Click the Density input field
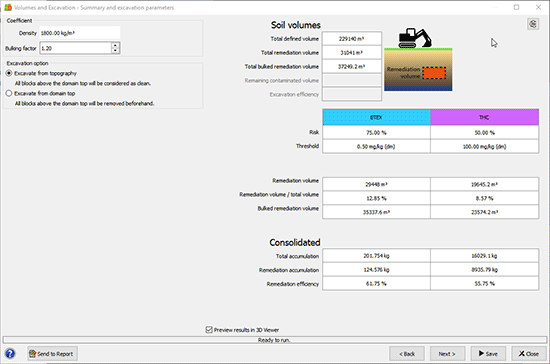This screenshot has width=550, height=364. click(x=80, y=33)
